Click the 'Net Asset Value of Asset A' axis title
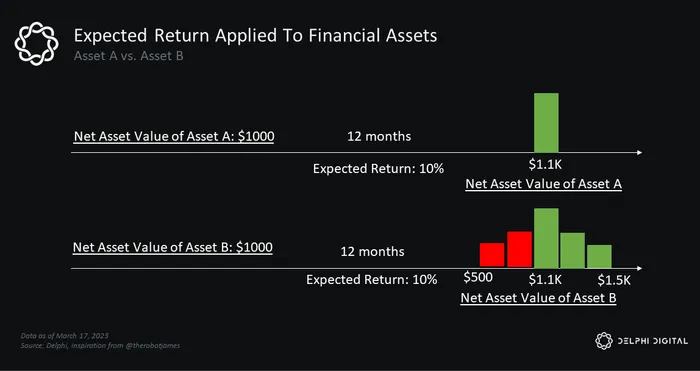Image resolution: width=700 pixels, height=371 pixels. click(x=543, y=184)
